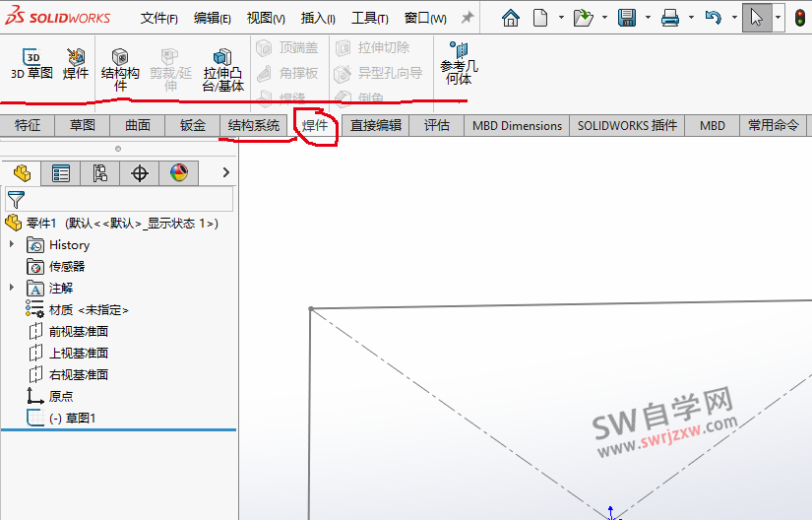The height and width of the screenshot is (520, 812).
Task: Click the Home icon in the top toolbar
Action: coord(511,18)
